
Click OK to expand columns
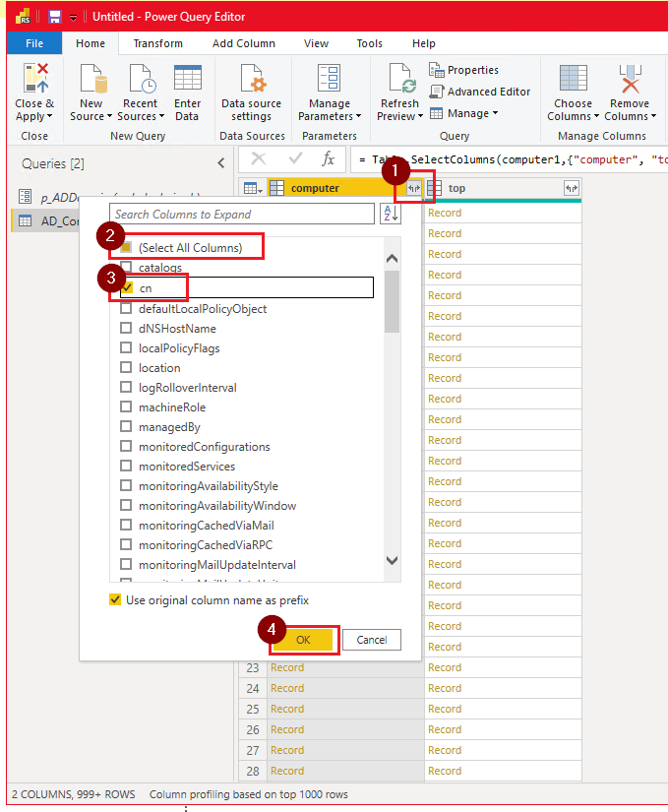point(303,640)
